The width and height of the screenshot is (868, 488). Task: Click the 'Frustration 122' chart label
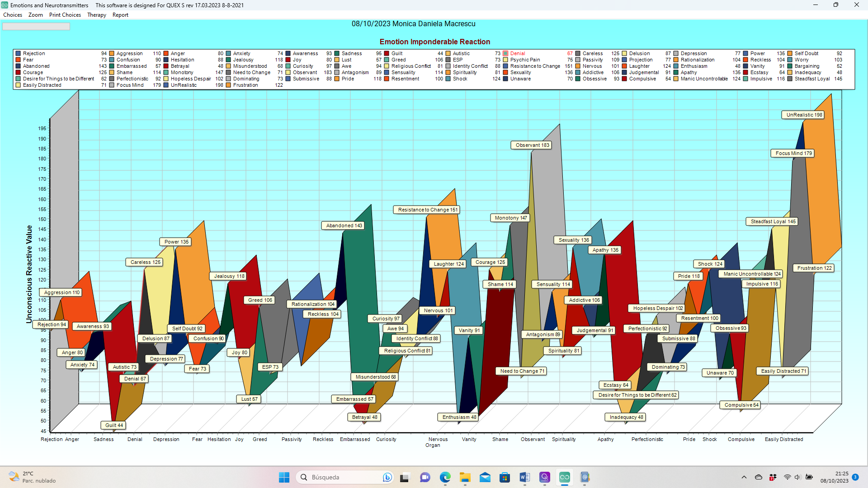pos(814,268)
